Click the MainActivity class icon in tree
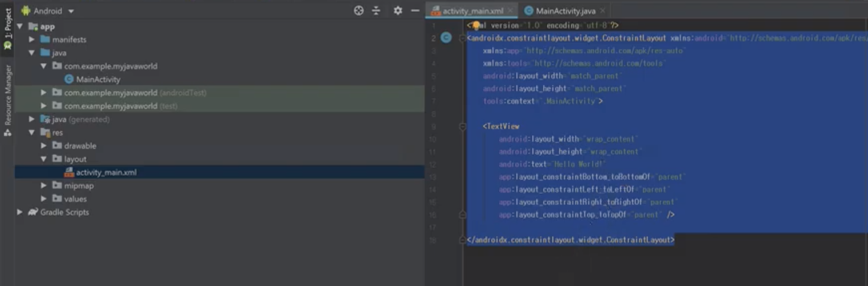 pos(69,79)
